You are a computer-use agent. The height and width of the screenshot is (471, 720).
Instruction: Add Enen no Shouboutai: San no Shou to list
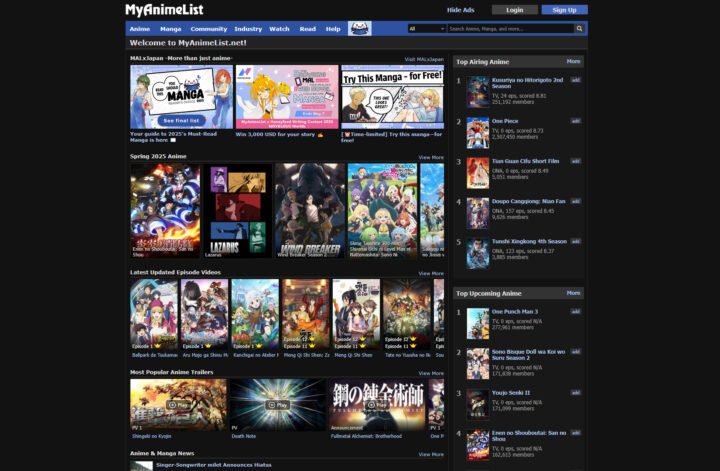click(x=575, y=433)
